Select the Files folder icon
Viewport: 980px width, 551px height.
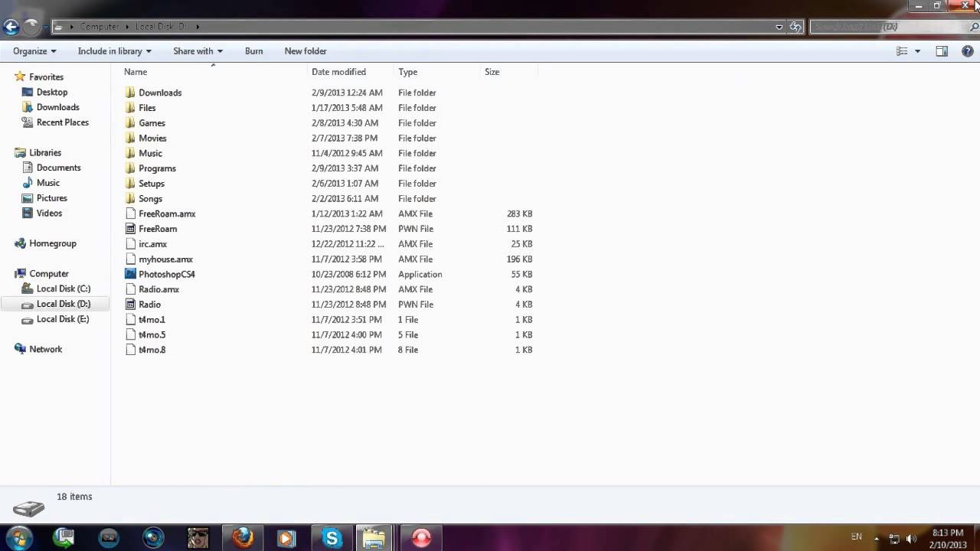click(x=130, y=108)
